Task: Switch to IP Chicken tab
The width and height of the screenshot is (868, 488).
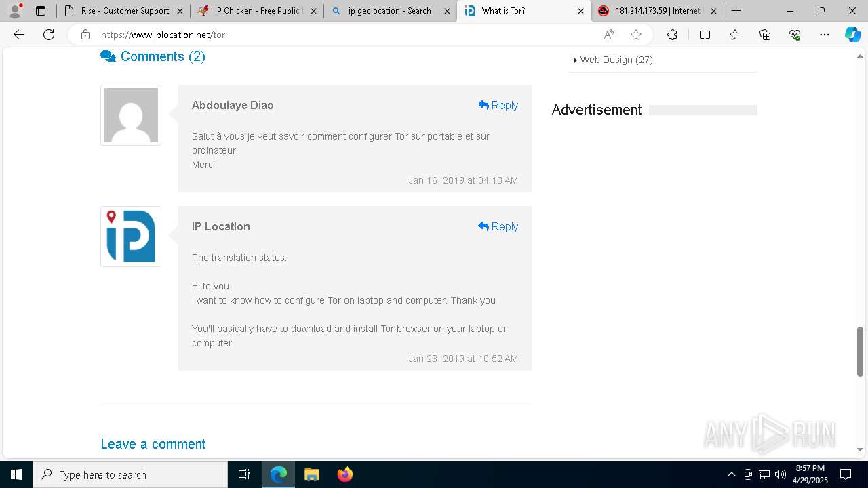Action: coord(257,11)
